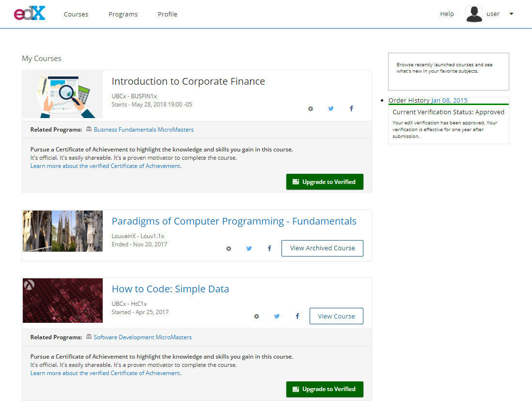This screenshot has width=532, height=408.
Task: Expand the user account dropdown arrow
Action: coord(511,14)
